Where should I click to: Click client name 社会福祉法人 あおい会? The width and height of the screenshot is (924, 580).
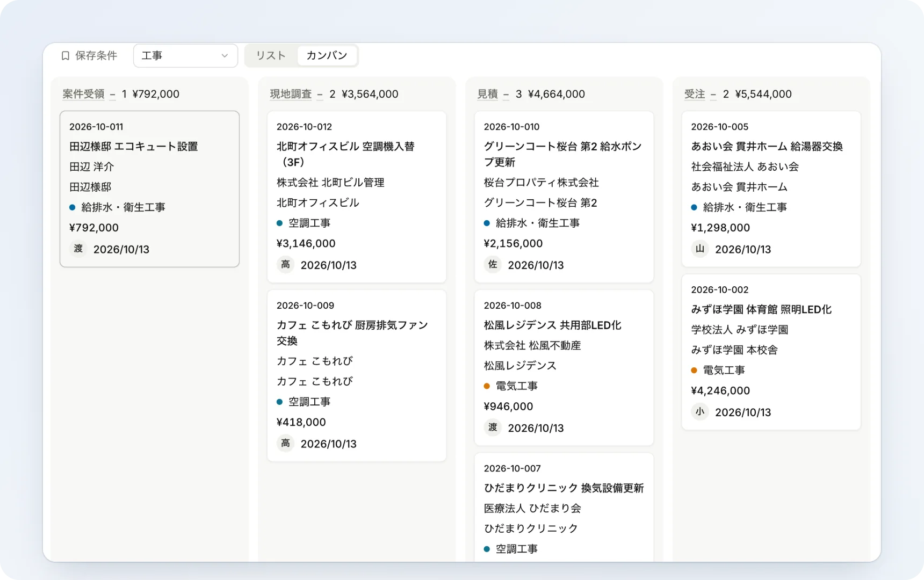tap(745, 167)
